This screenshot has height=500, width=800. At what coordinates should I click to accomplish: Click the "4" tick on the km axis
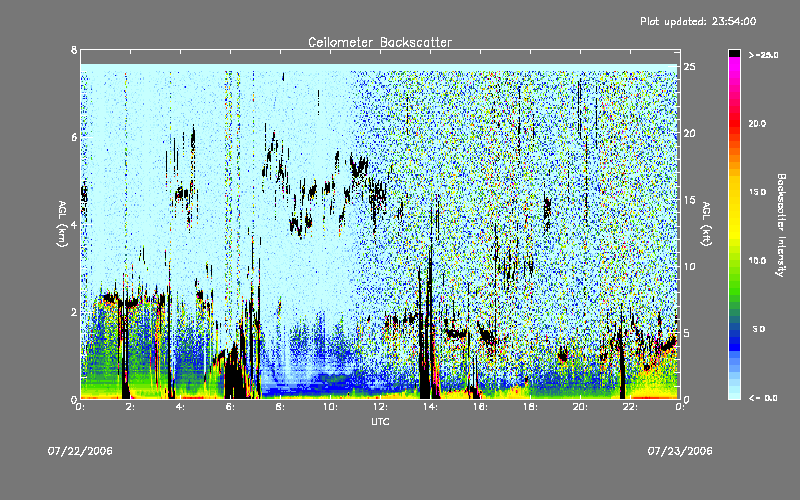[x=74, y=224]
